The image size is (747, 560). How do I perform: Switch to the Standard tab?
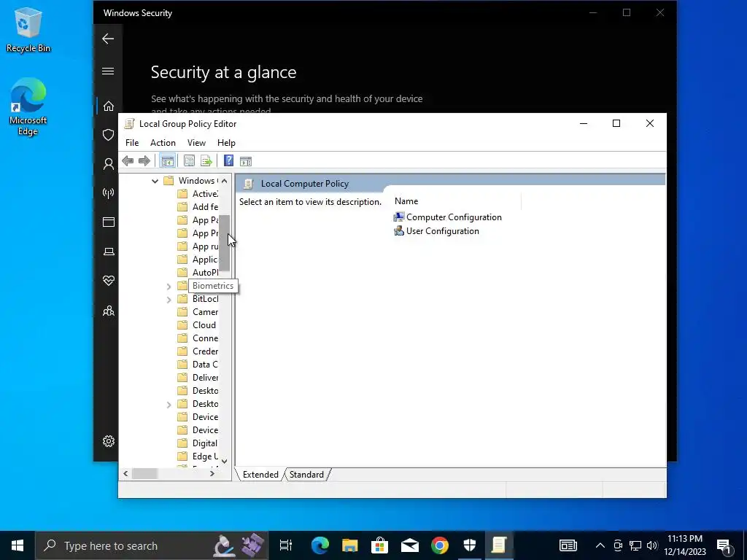(x=306, y=475)
